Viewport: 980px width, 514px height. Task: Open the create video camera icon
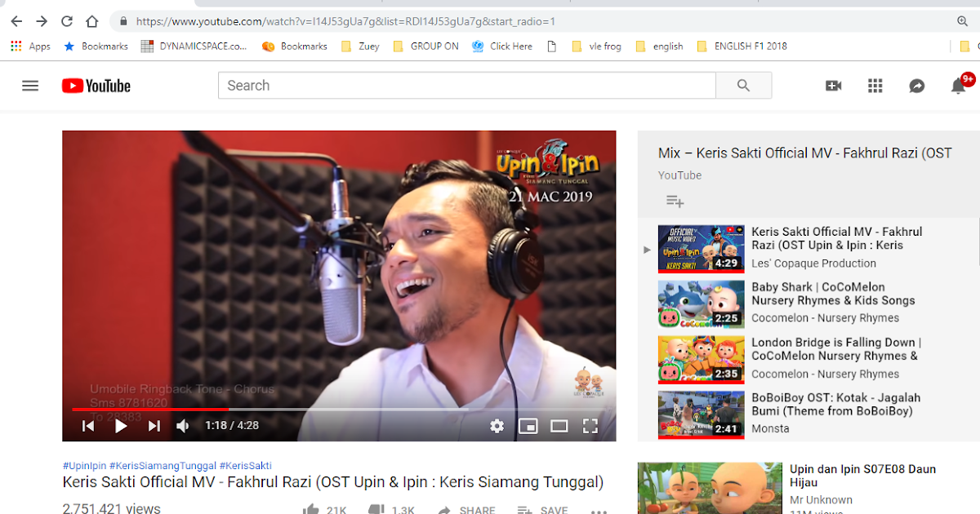coord(834,86)
